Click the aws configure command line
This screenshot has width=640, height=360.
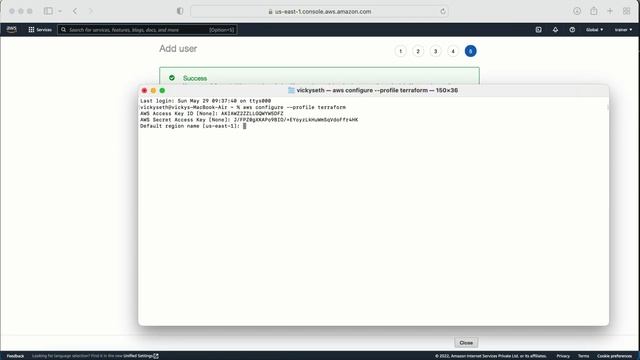point(242,107)
